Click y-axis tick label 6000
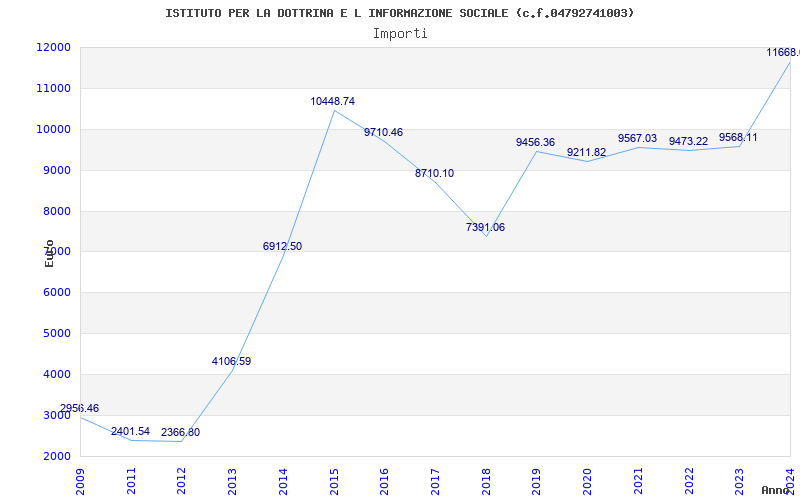The height and width of the screenshot is (500, 800). [x=55, y=293]
